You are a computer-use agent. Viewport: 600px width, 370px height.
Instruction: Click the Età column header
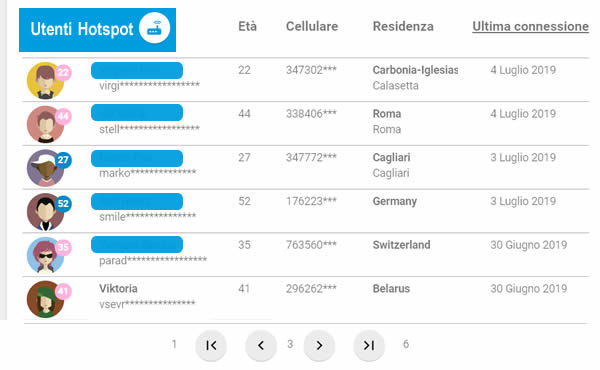pos(248,26)
